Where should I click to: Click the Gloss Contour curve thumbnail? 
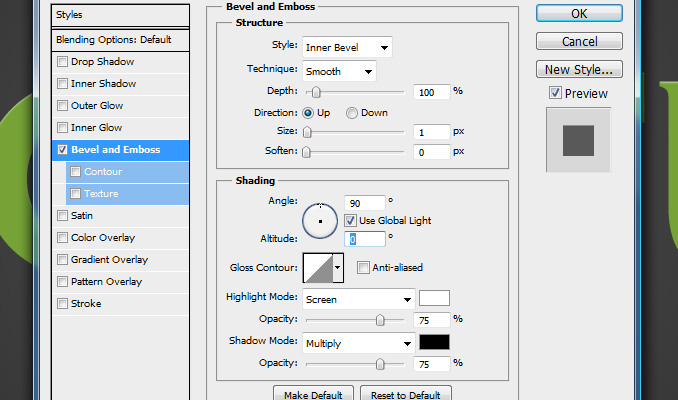318,268
